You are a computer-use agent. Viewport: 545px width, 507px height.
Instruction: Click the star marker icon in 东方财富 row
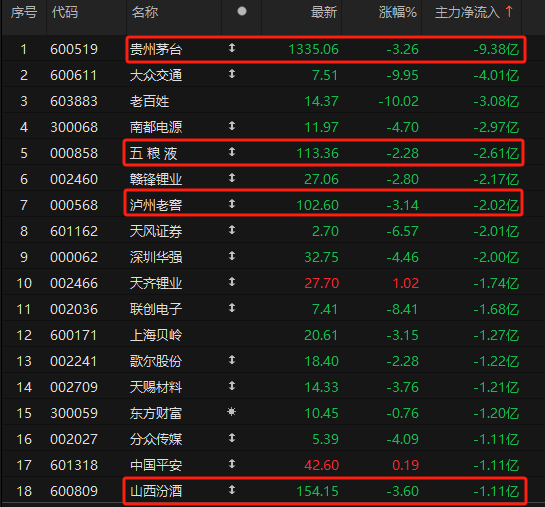[x=231, y=412]
